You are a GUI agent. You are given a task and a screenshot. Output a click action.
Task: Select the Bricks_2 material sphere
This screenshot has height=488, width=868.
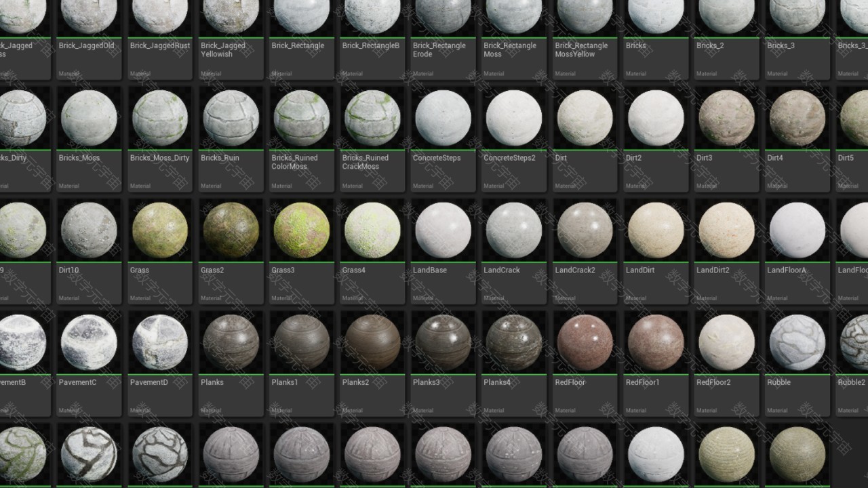(x=726, y=17)
